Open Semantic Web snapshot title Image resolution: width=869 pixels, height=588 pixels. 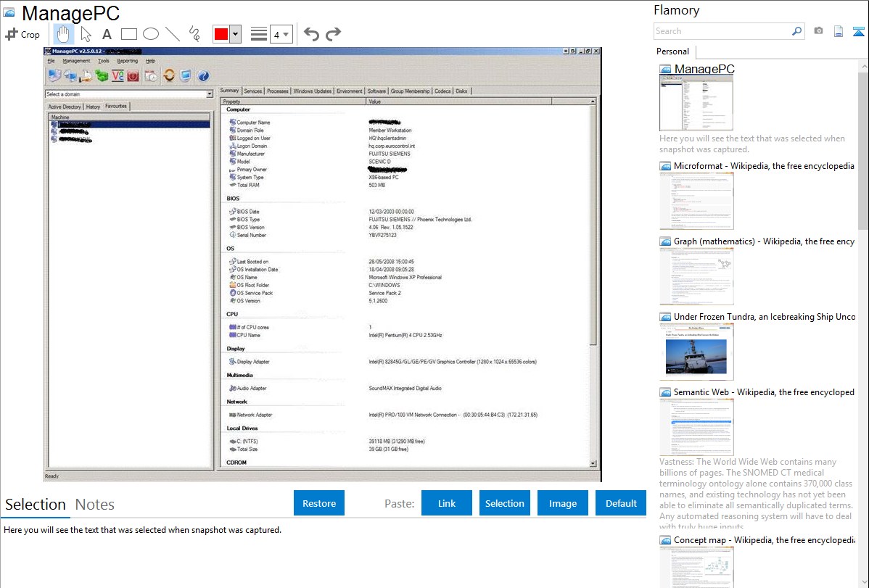pos(764,392)
